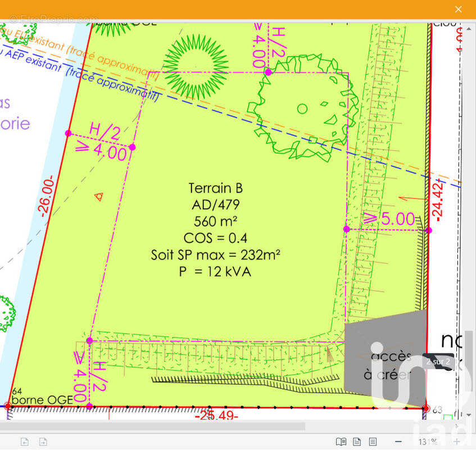Go to next page icon
Image resolution: width=476 pixels, height=450 pixels.
43,442
